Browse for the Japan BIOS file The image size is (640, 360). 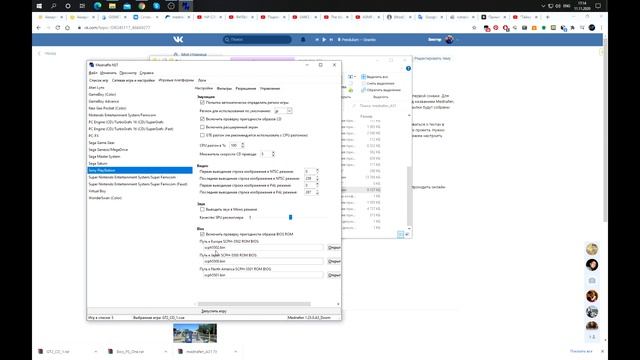click(x=334, y=261)
